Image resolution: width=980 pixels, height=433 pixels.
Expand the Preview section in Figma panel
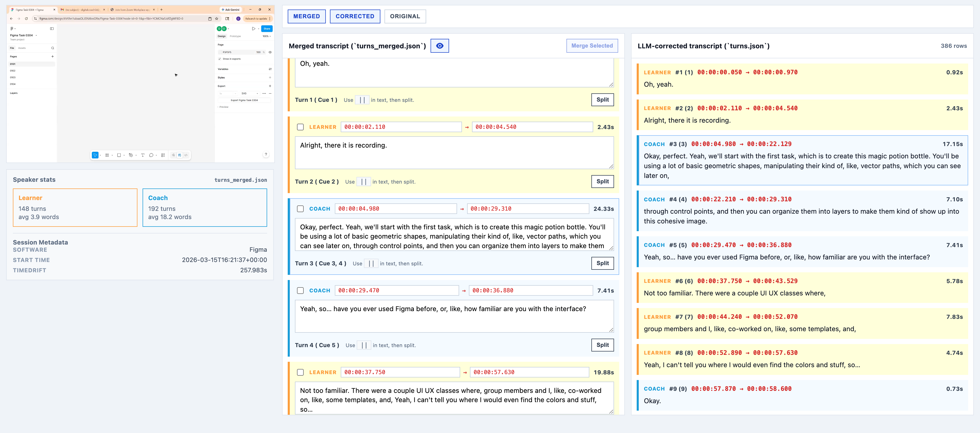tap(223, 107)
